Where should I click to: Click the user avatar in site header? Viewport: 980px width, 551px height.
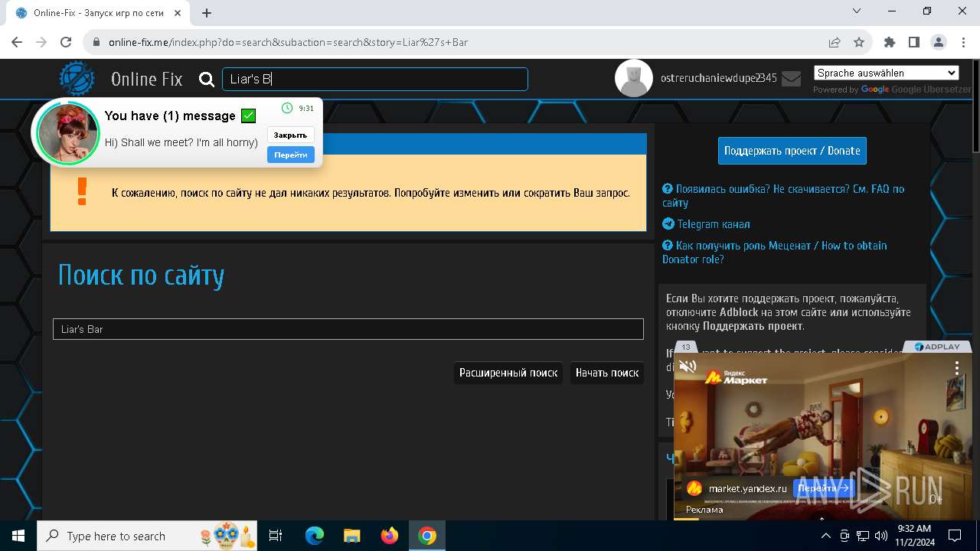tap(634, 78)
